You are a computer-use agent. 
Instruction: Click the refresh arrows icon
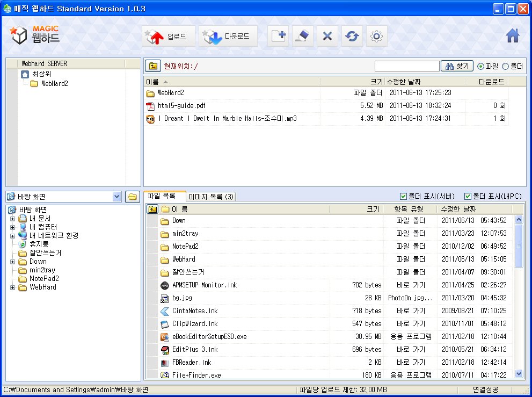tap(352, 36)
